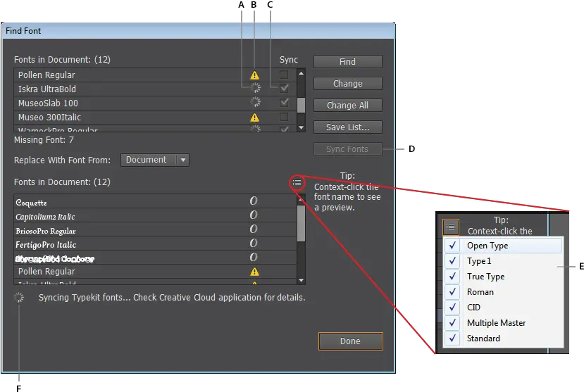The height and width of the screenshot is (392, 584).
Task: Uncheck CID in font filter menu
Action: point(503,308)
